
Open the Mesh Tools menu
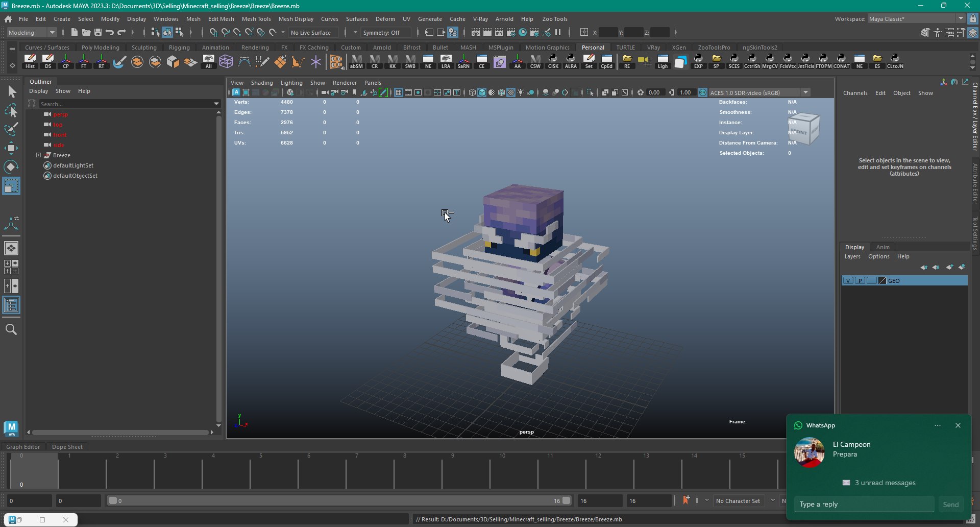(256, 19)
